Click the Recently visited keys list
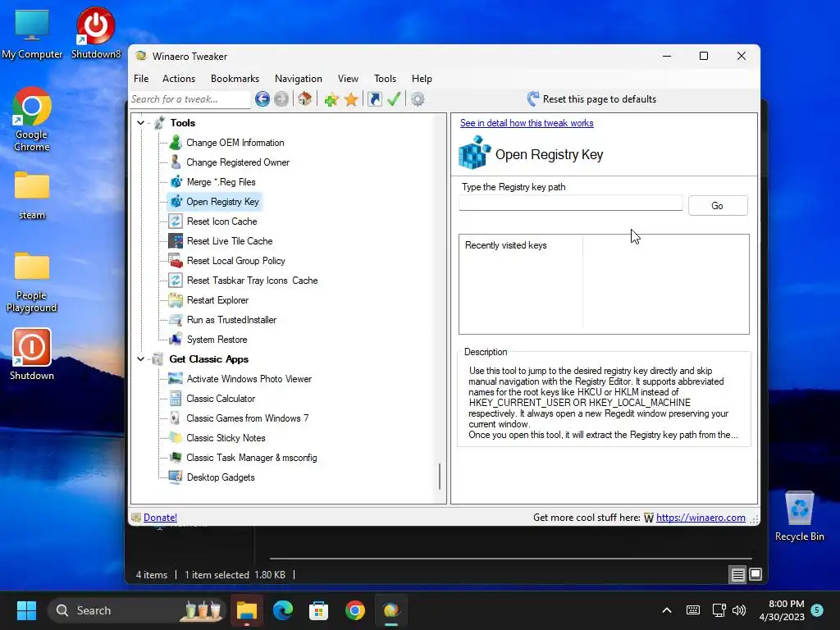Image resolution: width=840 pixels, height=630 pixels. point(604,284)
